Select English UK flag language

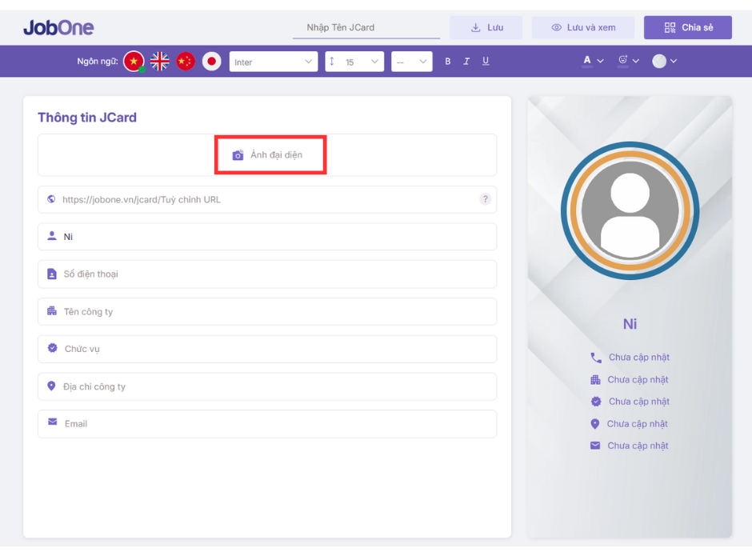tap(160, 62)
